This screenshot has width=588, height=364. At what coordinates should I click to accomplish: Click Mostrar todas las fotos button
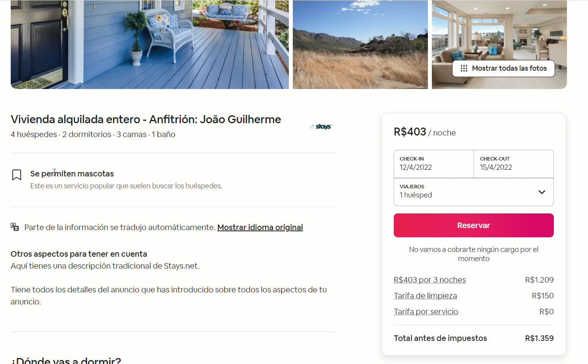(x=503, y=68)
